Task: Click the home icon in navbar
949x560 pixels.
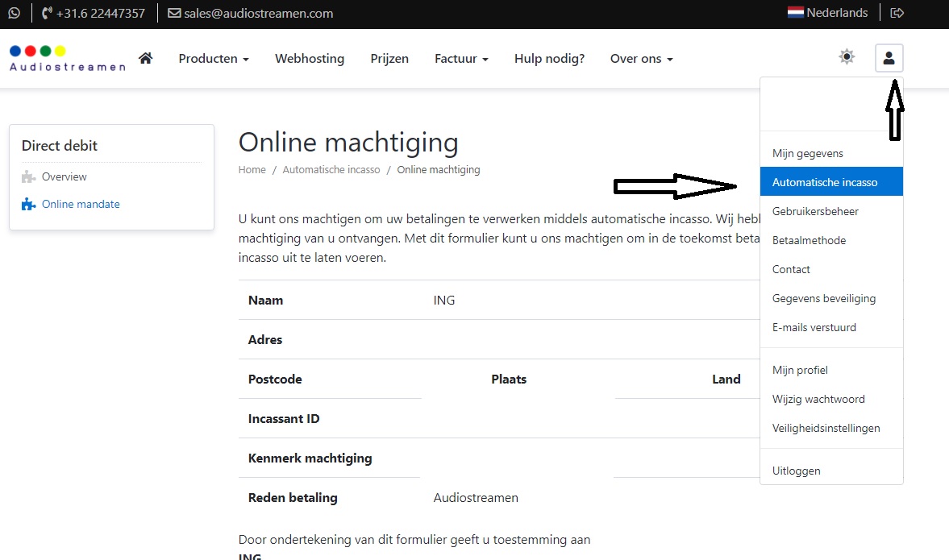Action: pyautogui.click(x=146, y=58)
